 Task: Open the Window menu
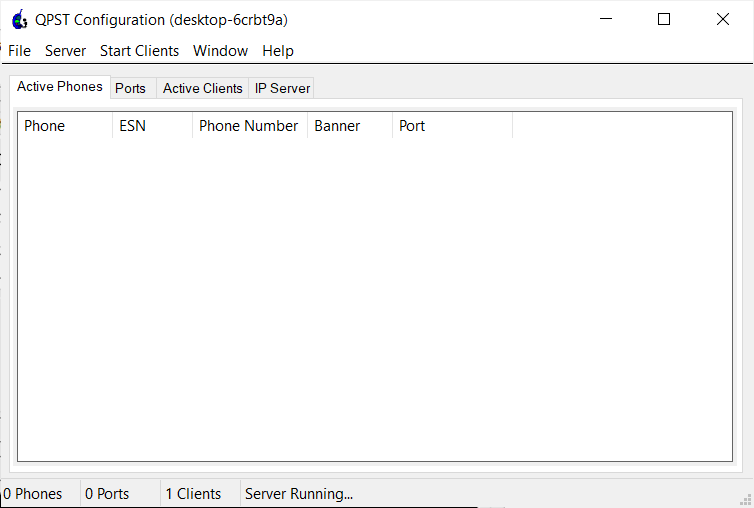[x=220, y=51]
